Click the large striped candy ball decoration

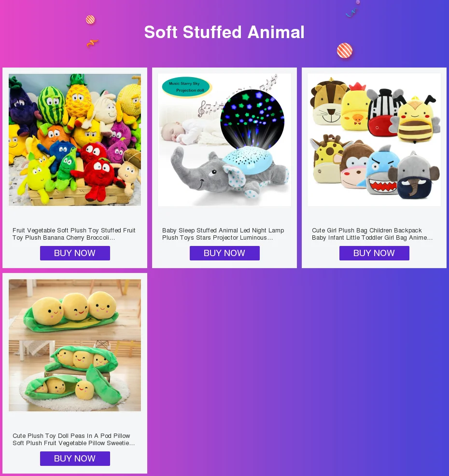click(x=344, y=51)
